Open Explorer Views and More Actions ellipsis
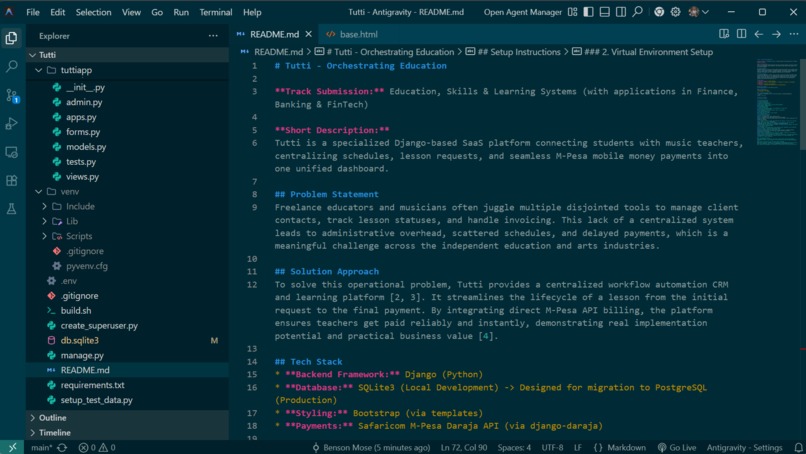 [213, 35]
